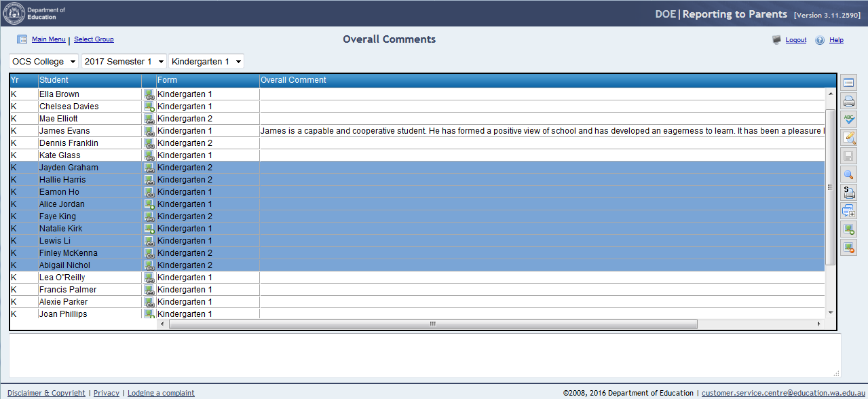Click the pencil and magnifier edit icon
Image resolution: width=868 pixels, height=399 pixels.
[x=848, y=138]
